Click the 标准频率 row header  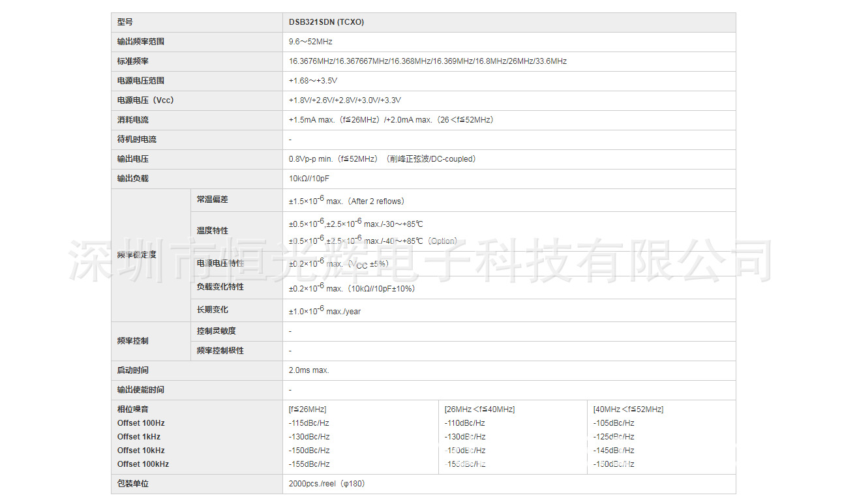coord(133,61)
